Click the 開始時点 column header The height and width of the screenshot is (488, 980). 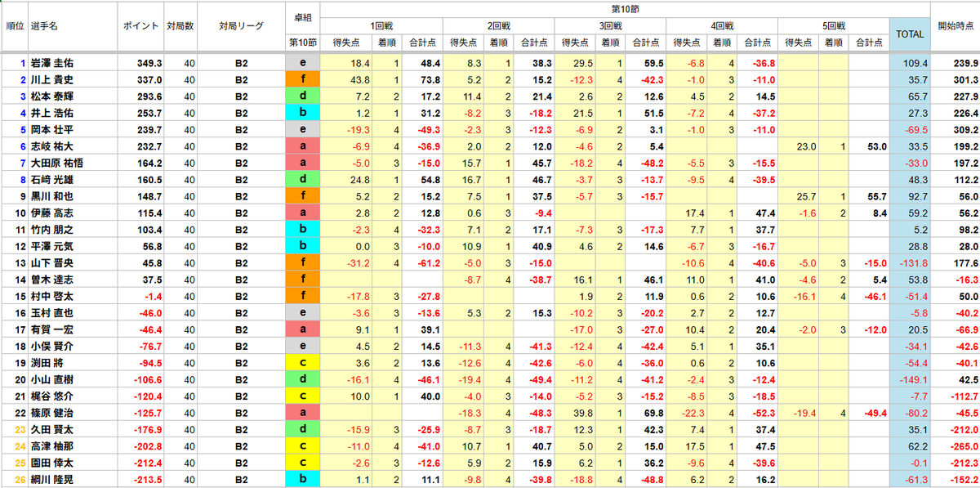pos(956,26)
